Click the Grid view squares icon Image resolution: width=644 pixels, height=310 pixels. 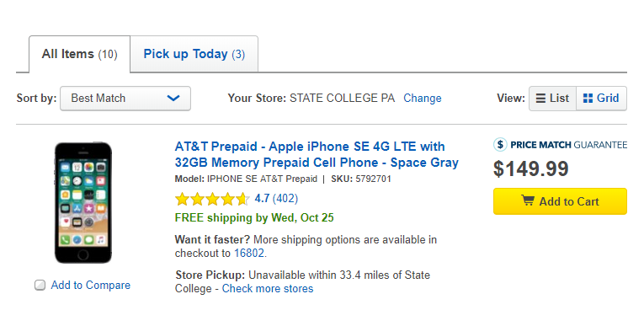[588, 99]
